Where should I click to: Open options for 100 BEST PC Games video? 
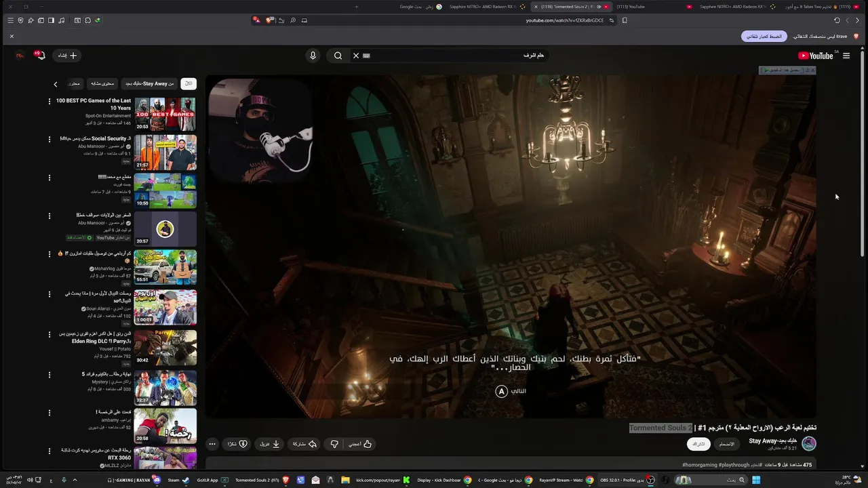tap(49, 101)
